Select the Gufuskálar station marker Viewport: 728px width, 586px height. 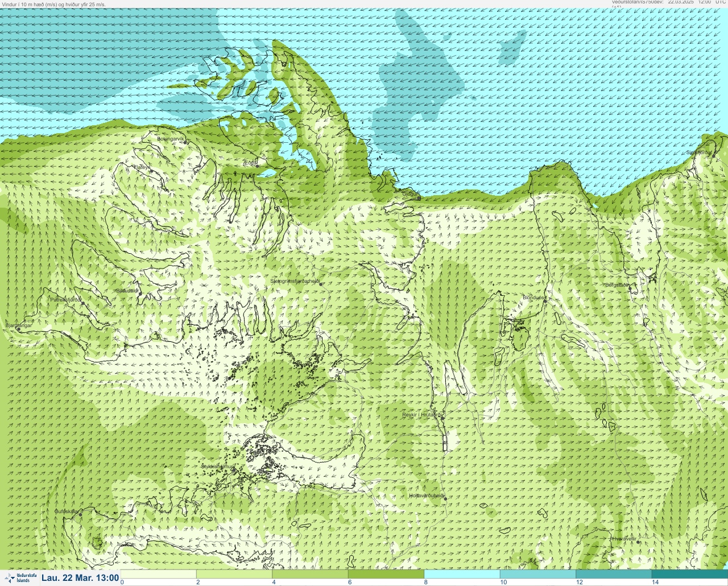pyautogui.click(x=80, y=514)
